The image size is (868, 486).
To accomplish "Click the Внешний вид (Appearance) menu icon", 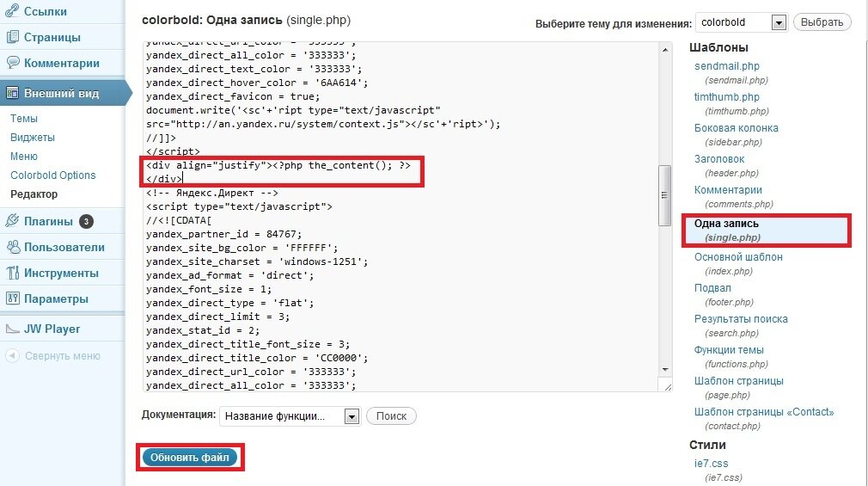I will (x=13, y=93).
